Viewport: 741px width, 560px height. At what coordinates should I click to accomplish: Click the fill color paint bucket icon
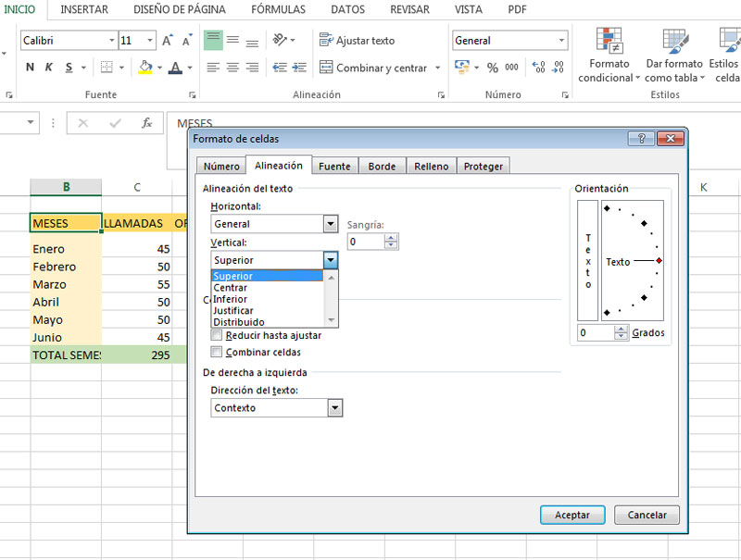tap(145, 68)
